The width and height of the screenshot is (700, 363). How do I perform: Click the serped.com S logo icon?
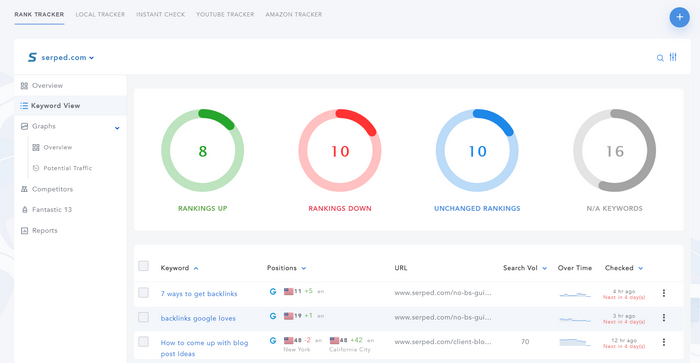[32, 57]
